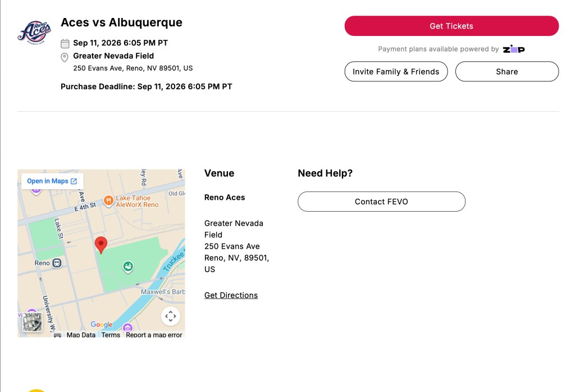Click the Zip payment logo

[x=513, y=49]
